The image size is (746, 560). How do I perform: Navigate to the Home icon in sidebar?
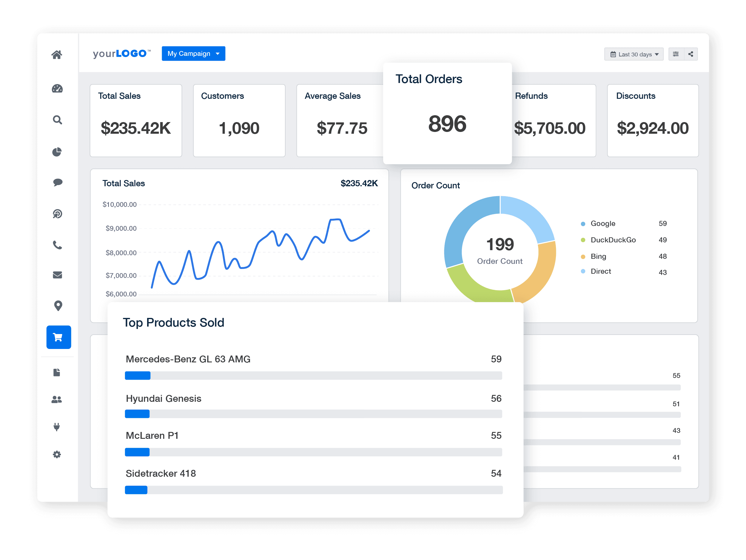(57, 54)
